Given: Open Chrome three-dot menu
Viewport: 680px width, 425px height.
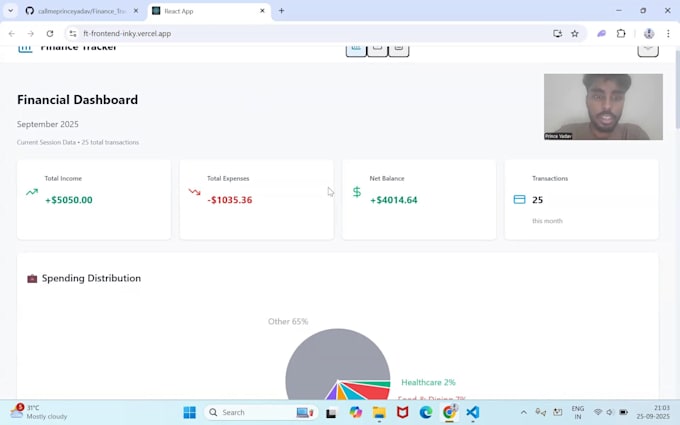Looking at the screenshot, I should click(x=668, y=33).
